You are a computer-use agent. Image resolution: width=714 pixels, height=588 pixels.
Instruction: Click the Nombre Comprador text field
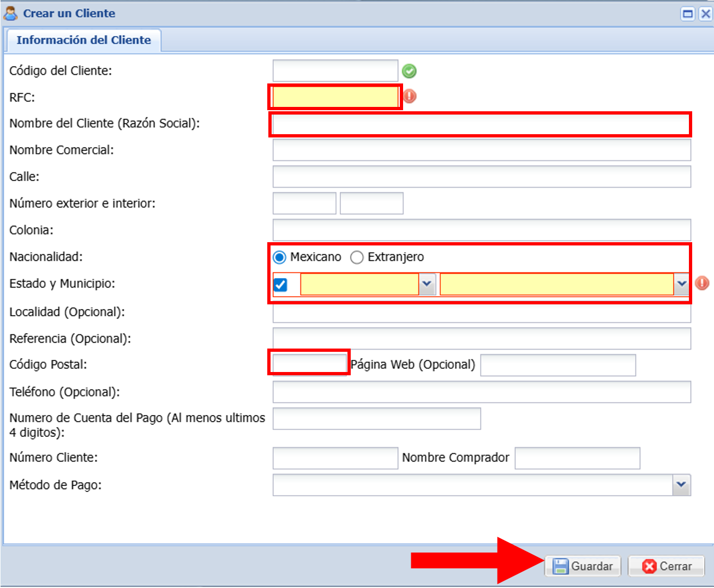point(577,458)
